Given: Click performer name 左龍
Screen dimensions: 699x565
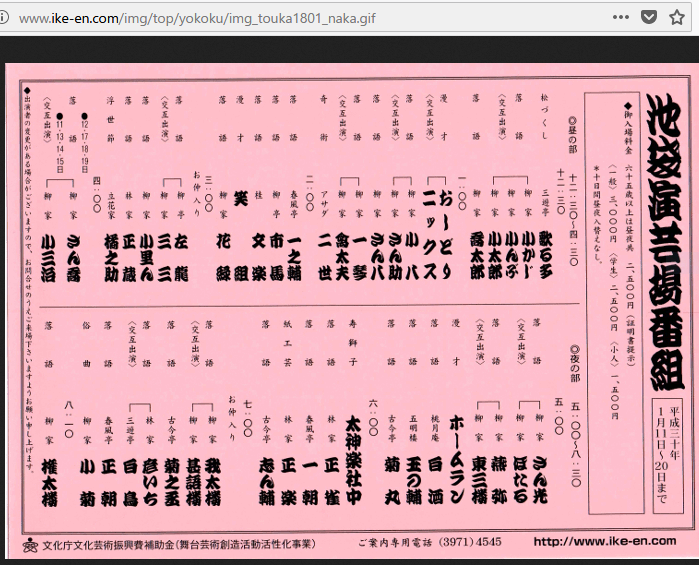Looking at the screenshot, I should [181, 258].
